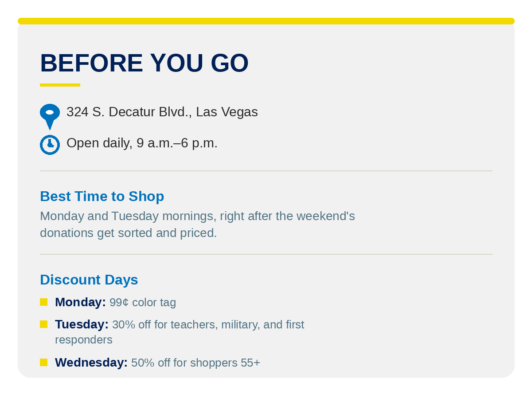Select the BEFORE YOU GO heading

144,63
